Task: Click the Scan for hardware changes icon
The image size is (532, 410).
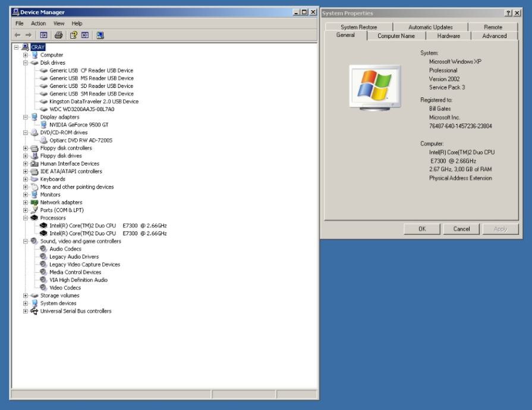Action: pos(100,35)
